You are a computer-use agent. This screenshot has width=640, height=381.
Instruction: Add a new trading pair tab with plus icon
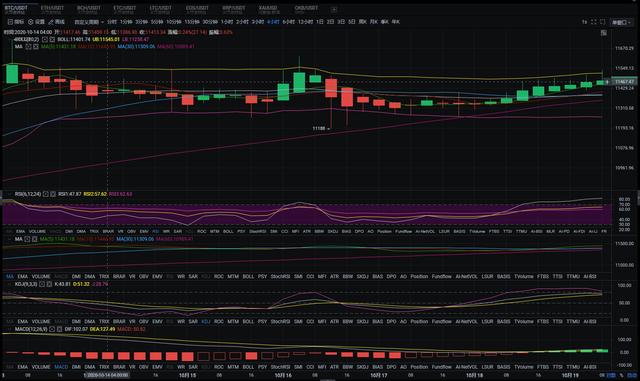click(334, 9)
